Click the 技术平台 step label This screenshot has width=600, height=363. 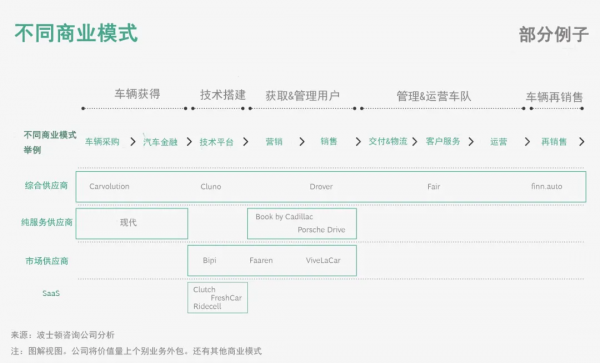point(217,142)
